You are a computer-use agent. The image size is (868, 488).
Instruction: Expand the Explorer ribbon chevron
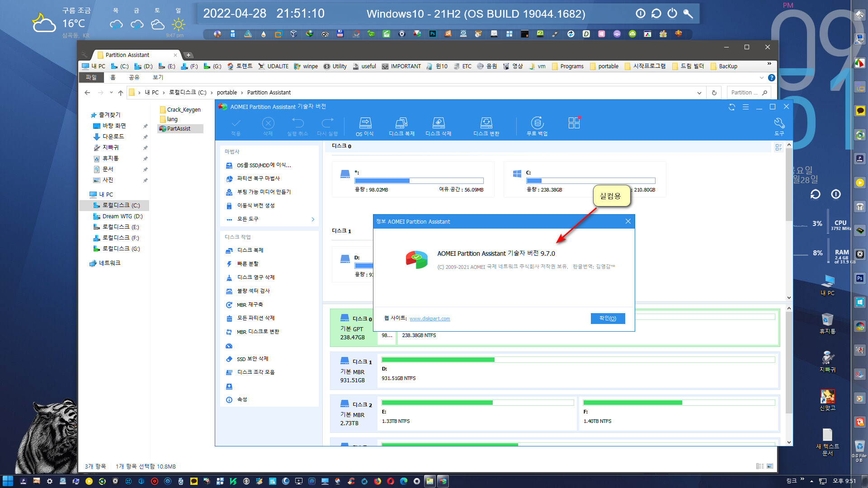coord(762,78)
